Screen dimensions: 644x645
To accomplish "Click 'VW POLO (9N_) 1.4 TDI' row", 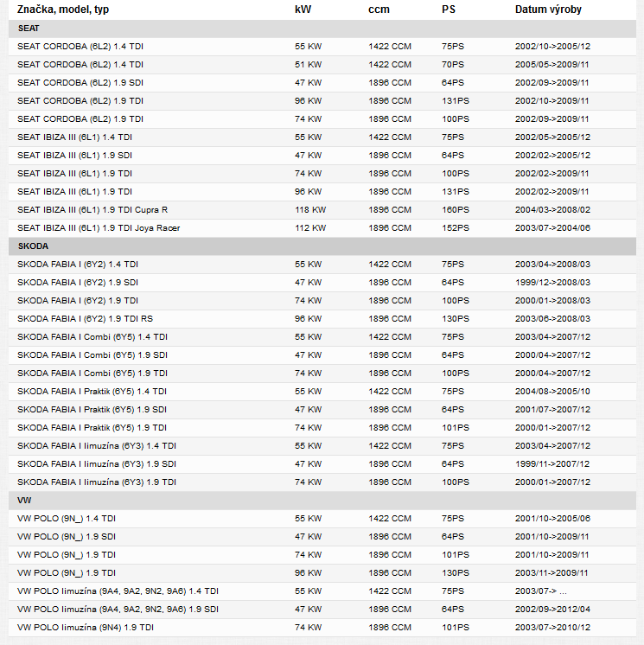I will (322, 518).
